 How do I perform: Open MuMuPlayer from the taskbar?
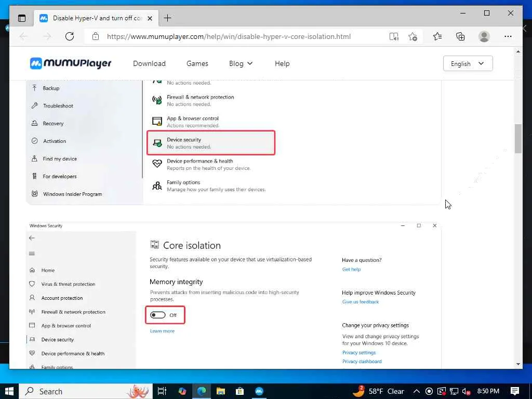259,391
